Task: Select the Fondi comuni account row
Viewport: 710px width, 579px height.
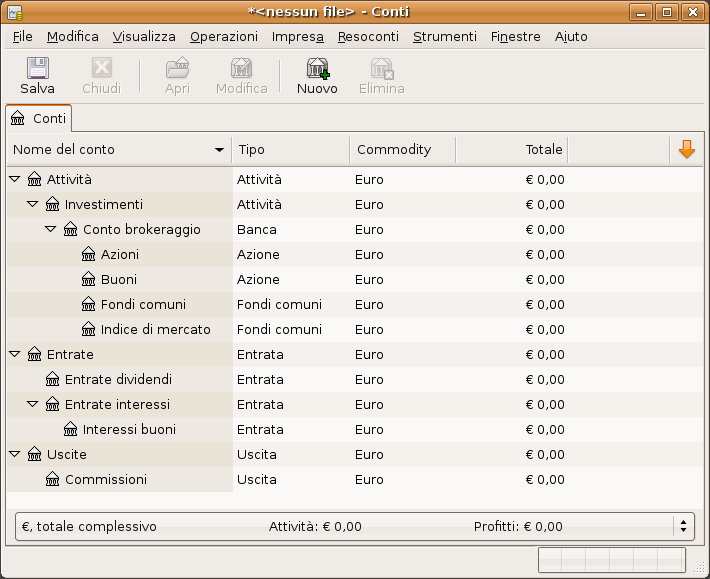Action: coord(143,305)
